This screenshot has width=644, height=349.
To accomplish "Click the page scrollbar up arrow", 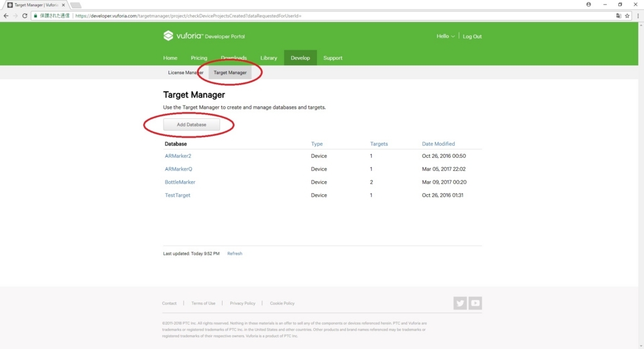I will tap(641, 25).
